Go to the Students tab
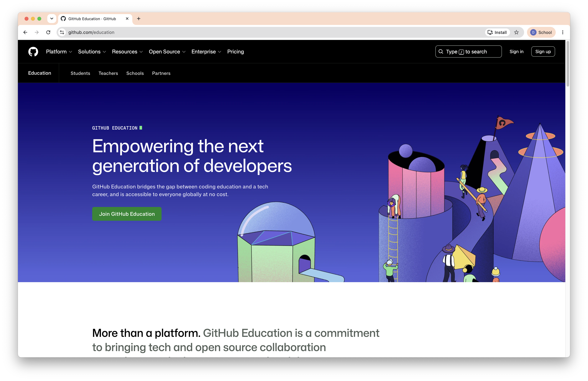588x381 pixels. pyautogui.click(x=80, y=73)
